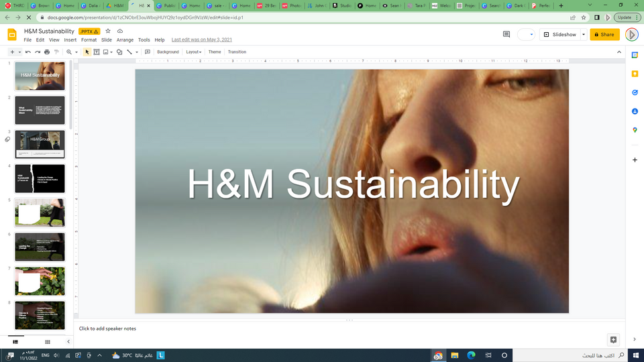Open Microsoft Edge from taskbar
The width and height of the screenshot is (644, 362).
coord(471,355)
